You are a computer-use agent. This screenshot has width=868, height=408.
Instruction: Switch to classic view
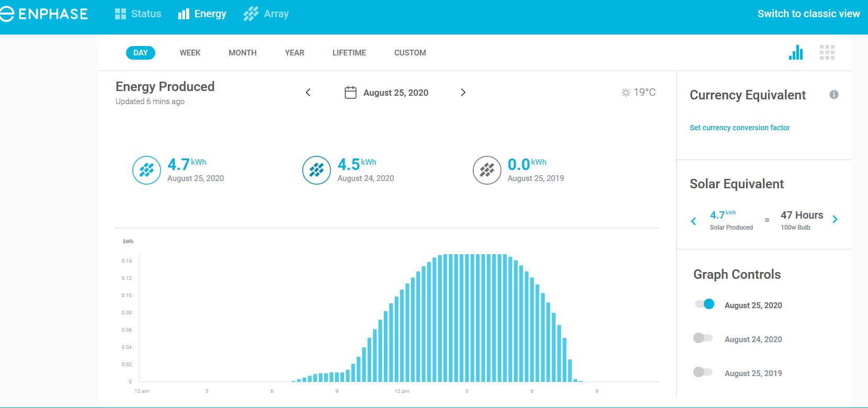tap(808, 14)
